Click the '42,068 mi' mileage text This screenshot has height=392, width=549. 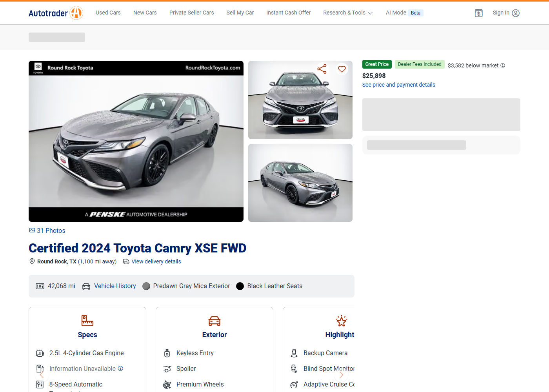62,286
